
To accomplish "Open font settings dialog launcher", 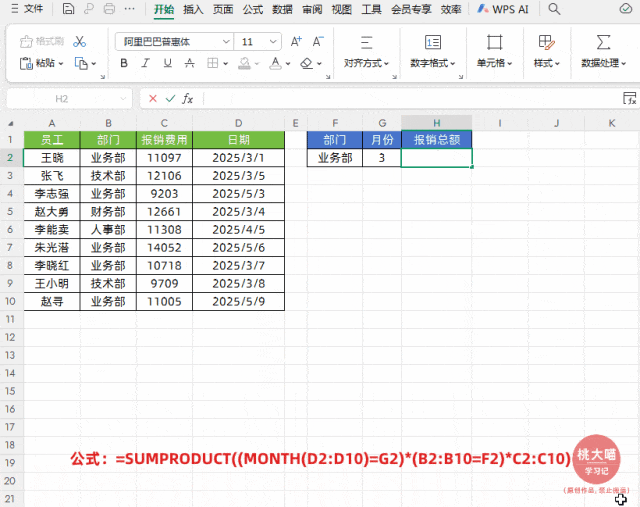I will click(328, 77).
